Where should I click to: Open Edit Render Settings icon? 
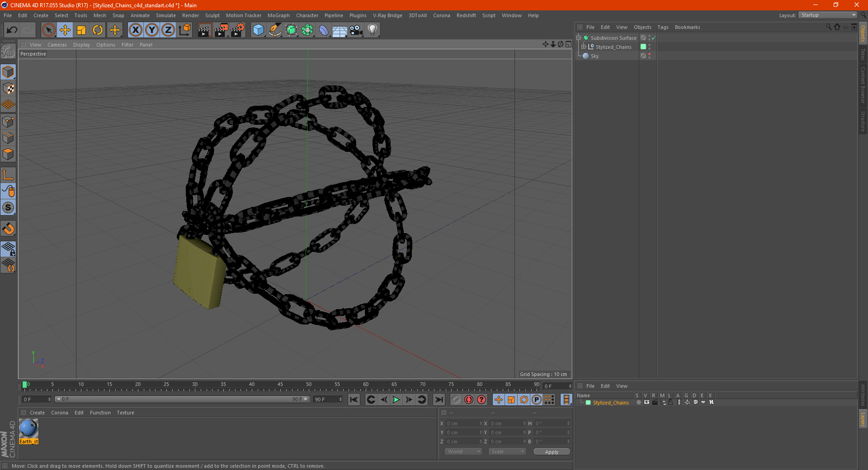click(x=238, y=30)
